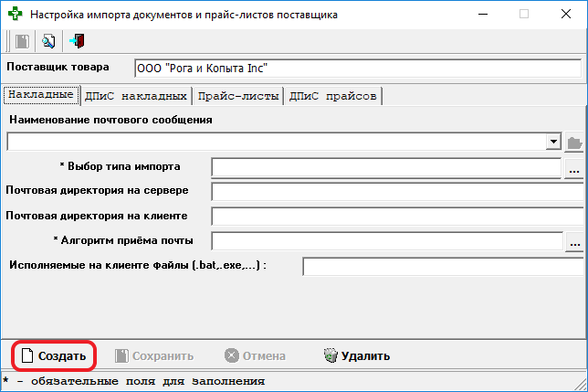Open the Выбор типа импорта ellipsis picker
The width and height of the screenshot is (588, 392).
pos(574,168)
